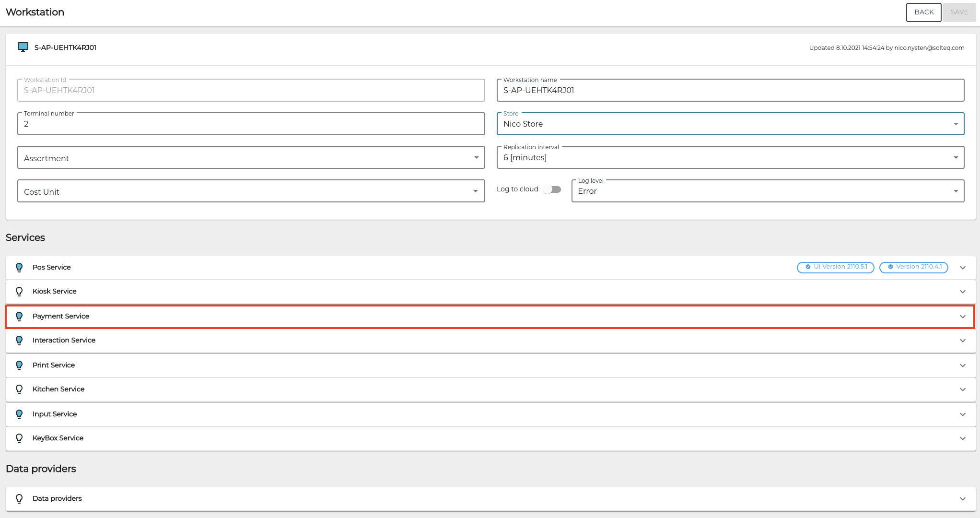Click the Pos Service lightbulb icon
The width and height of the screenshot is (980, 518).
click(x=19, y=267)
